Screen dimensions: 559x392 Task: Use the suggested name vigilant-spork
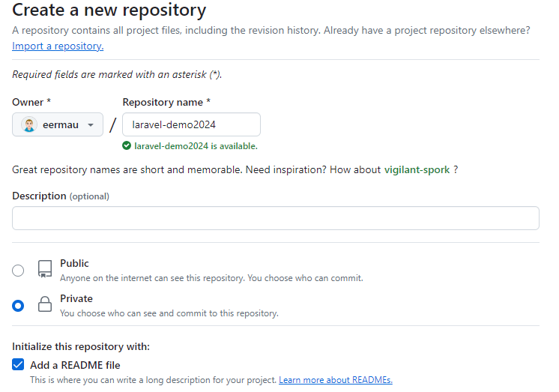point(417,169)
